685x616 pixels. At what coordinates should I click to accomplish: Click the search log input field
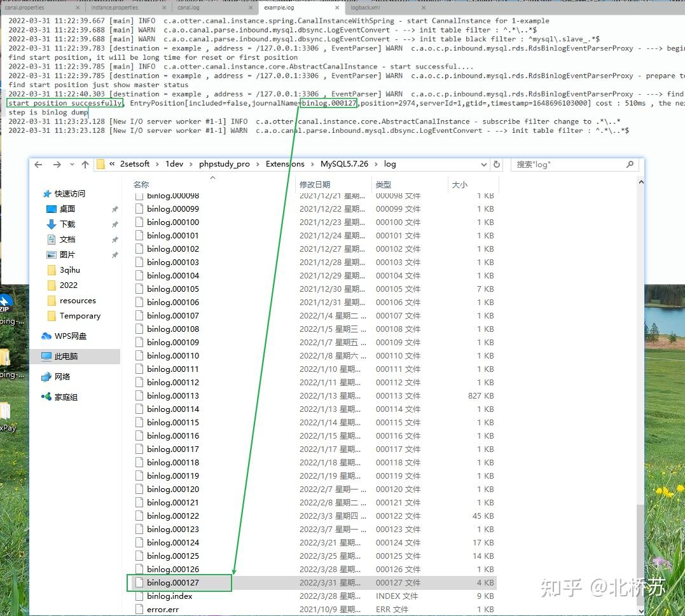click(569, 165)
